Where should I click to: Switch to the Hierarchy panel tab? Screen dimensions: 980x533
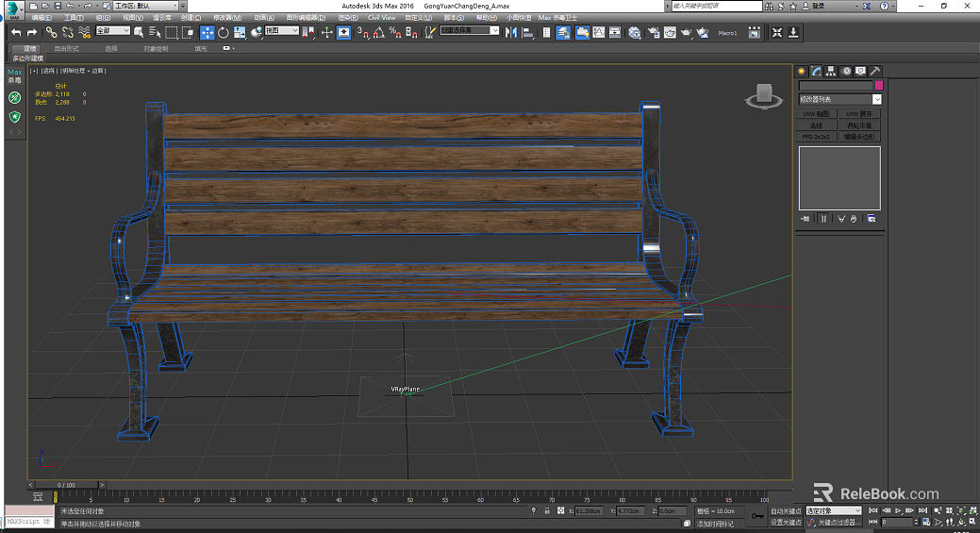[831, 72]
